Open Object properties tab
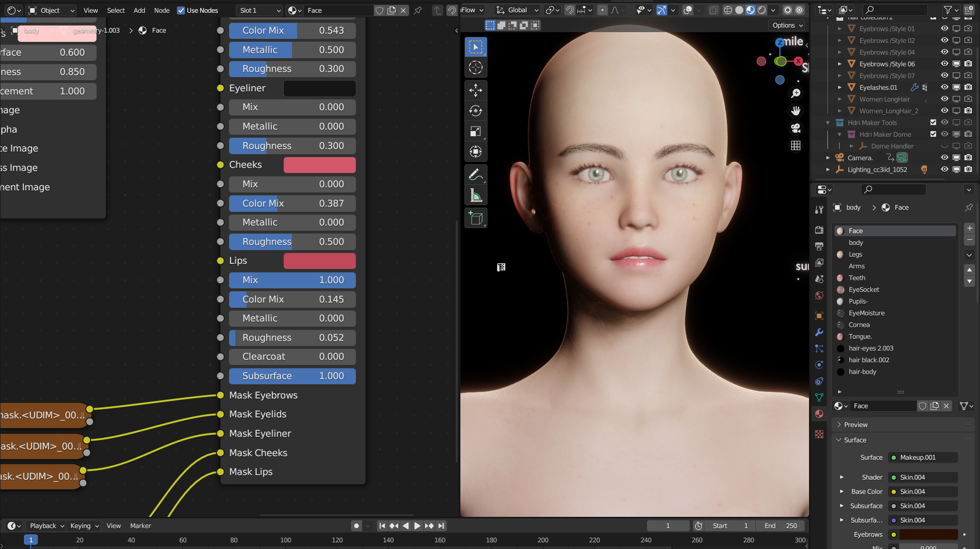The width and height of the screenshot is (980, 549). [819, 316]
